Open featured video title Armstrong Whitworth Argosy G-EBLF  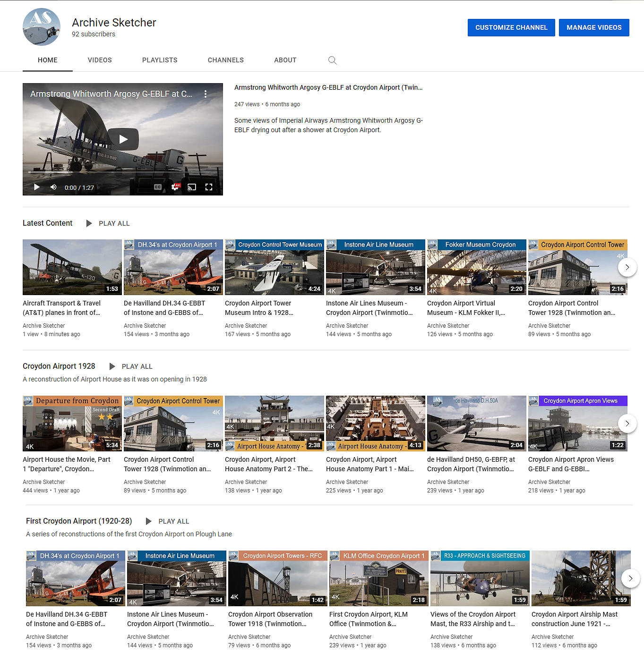328,87
